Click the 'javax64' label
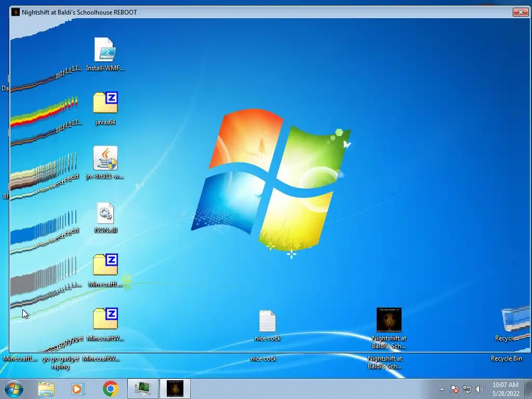The width and height of the screenshot is (532, 399). [105, 122]
